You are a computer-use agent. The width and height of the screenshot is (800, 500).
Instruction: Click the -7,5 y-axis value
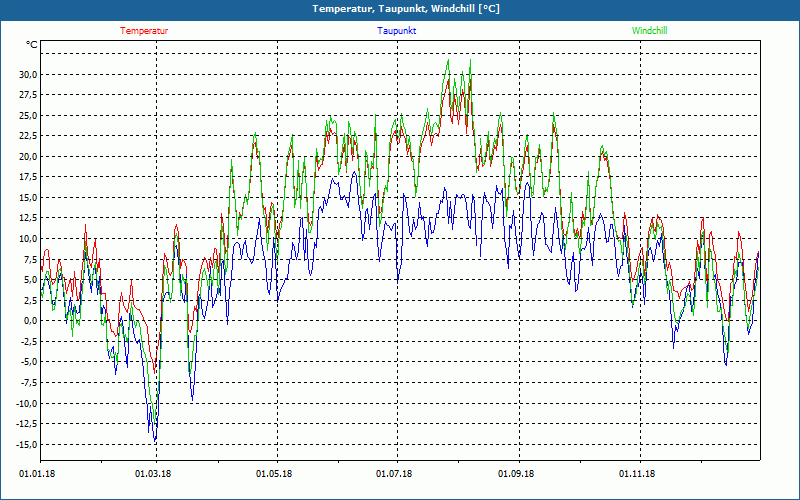[x=29, y=383]
